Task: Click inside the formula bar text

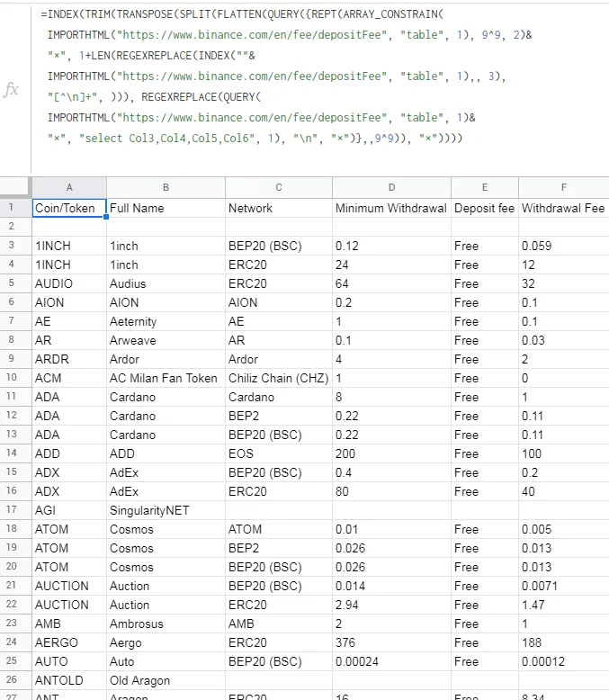Action: click(270, 76)
